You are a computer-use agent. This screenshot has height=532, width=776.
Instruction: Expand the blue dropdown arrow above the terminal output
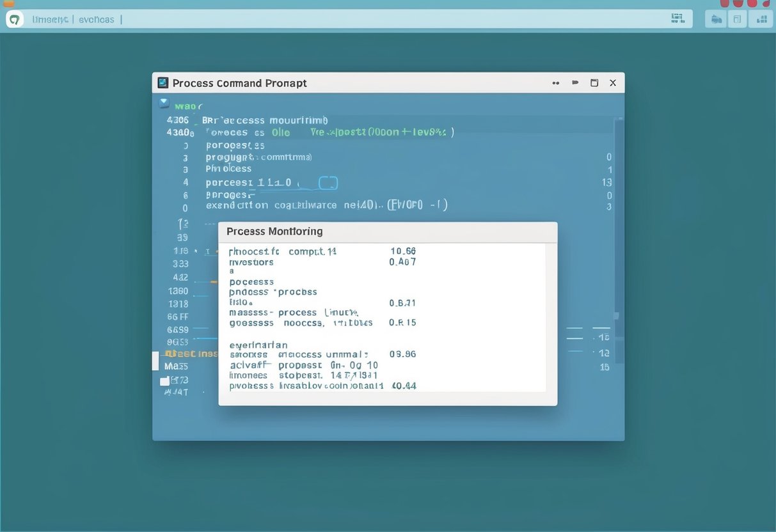(x=164, y=105)
